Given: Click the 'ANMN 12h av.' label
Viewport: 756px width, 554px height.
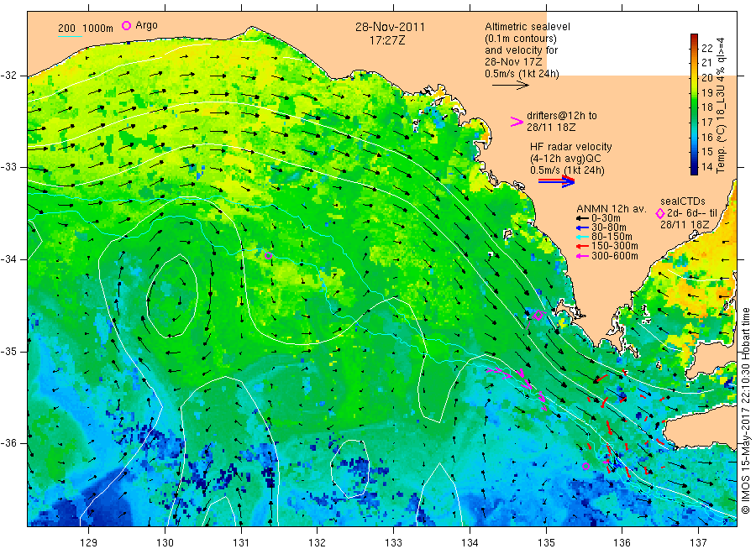Looking at the screenshot, I should (x=612, y=209).
